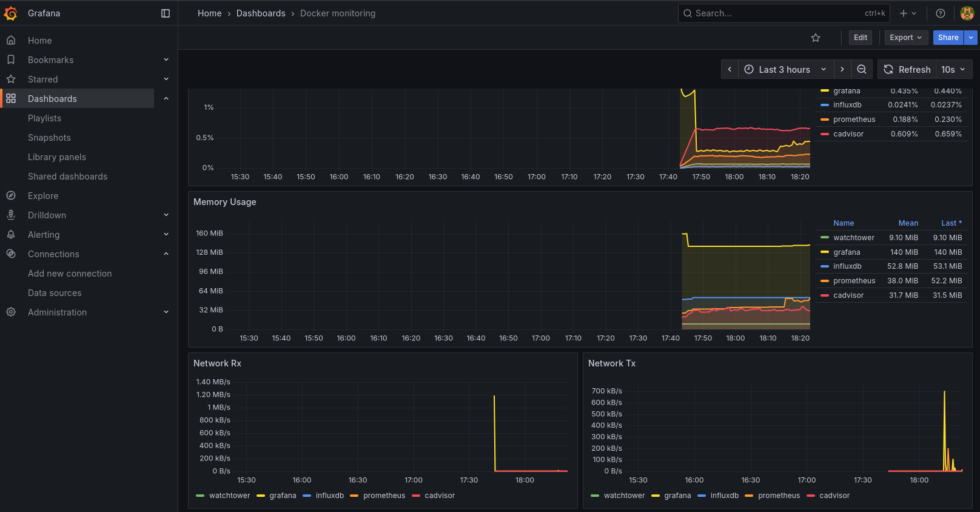Viewport: 980px width, 512px height.
Task: Zoom out the time range
Action: pos(862,69)
